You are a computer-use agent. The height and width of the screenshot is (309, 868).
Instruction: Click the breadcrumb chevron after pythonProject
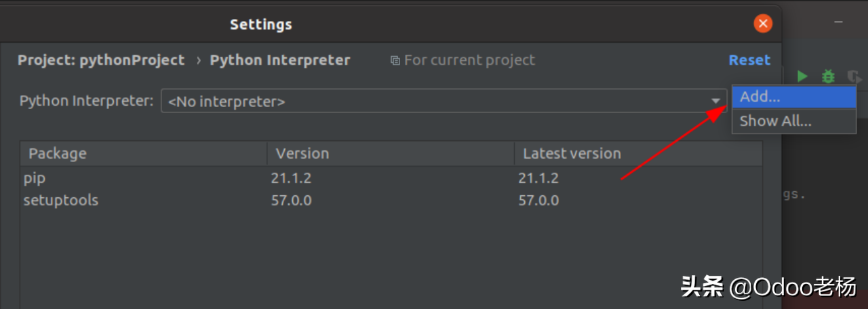[198, 60]
